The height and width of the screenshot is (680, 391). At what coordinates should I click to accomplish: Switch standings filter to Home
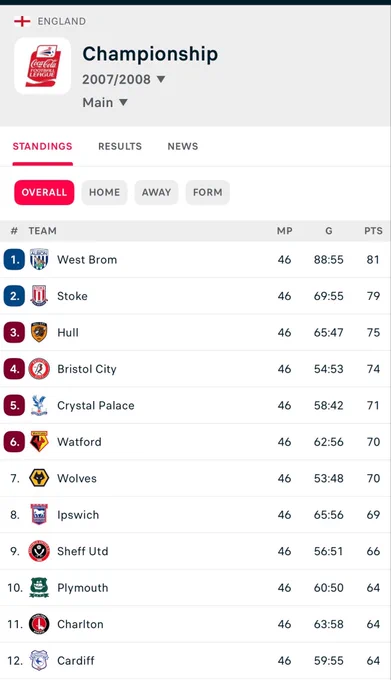click(104, 192)
